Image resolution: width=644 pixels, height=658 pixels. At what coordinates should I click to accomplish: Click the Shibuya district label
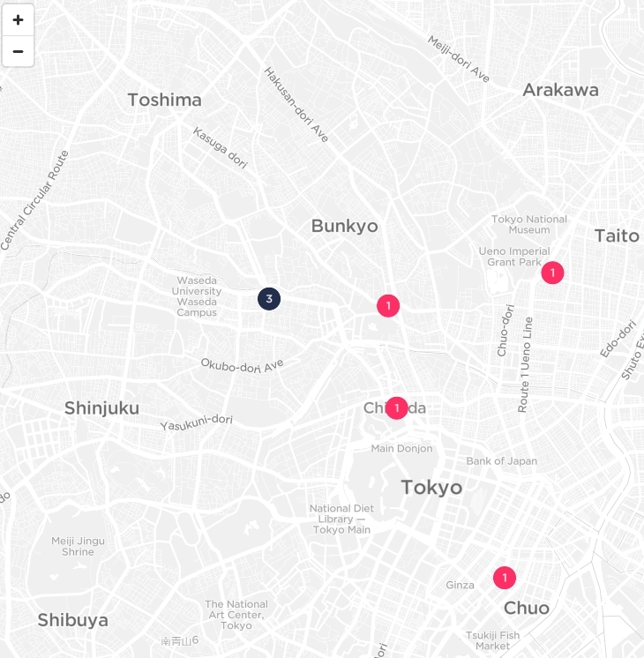(x=72, y=620)
